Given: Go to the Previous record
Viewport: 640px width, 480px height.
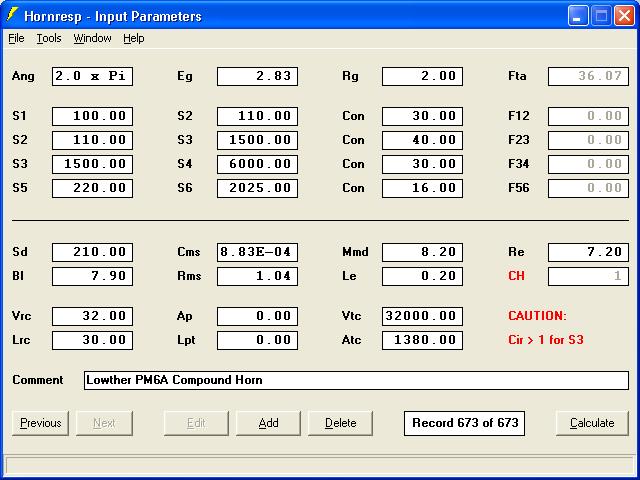Looking at the screenshot, I should [x=40, y=423].
